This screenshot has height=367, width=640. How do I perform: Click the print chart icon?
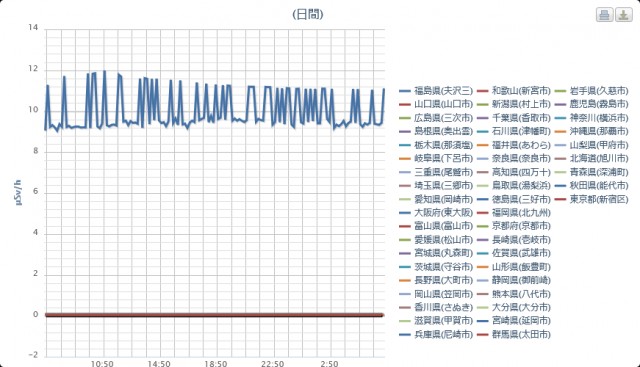click(604, 15)
